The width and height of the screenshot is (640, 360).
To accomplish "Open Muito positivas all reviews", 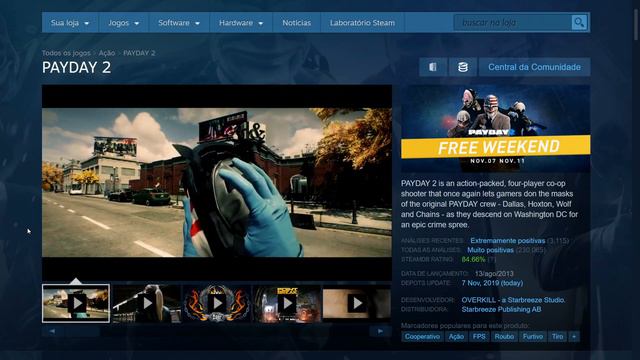I will point(490,250).
